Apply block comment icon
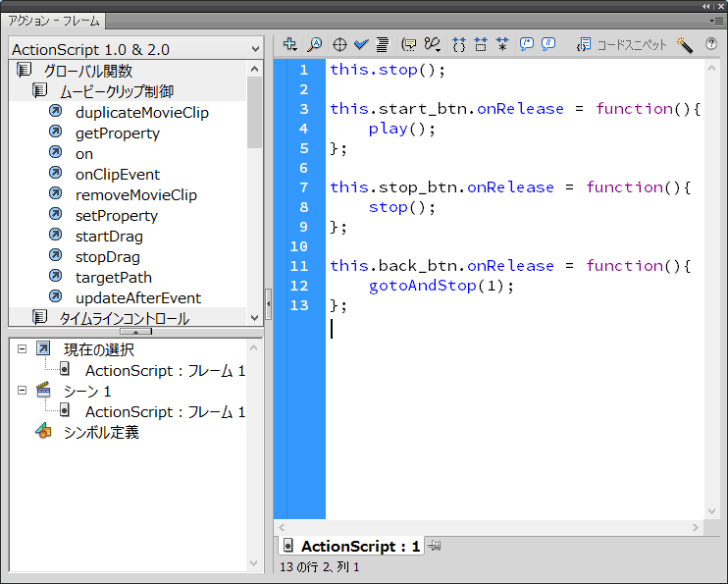 527,44
